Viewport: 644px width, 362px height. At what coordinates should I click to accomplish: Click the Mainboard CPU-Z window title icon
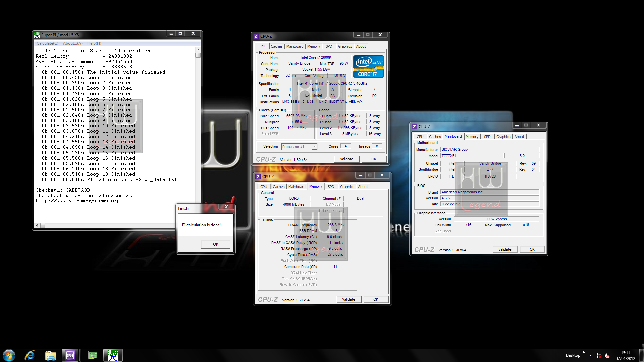[414, 126]
